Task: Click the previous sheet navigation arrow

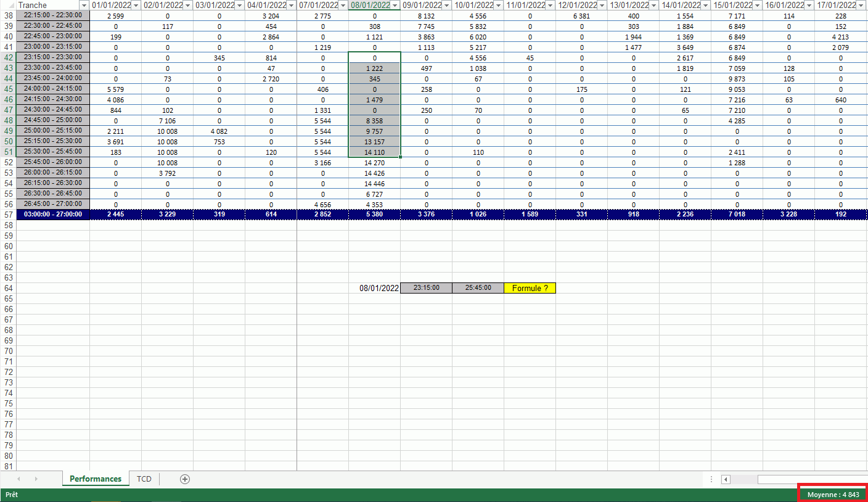Action: coord(18,479)
